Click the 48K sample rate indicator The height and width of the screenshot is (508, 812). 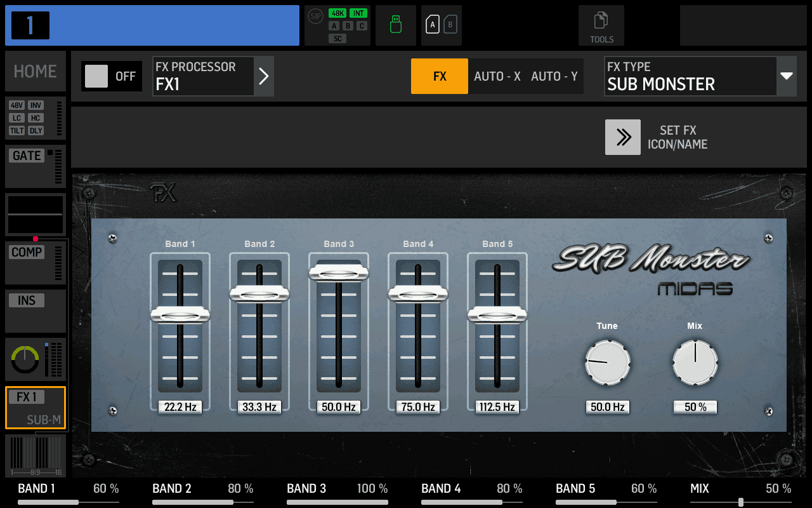(337, 13)
